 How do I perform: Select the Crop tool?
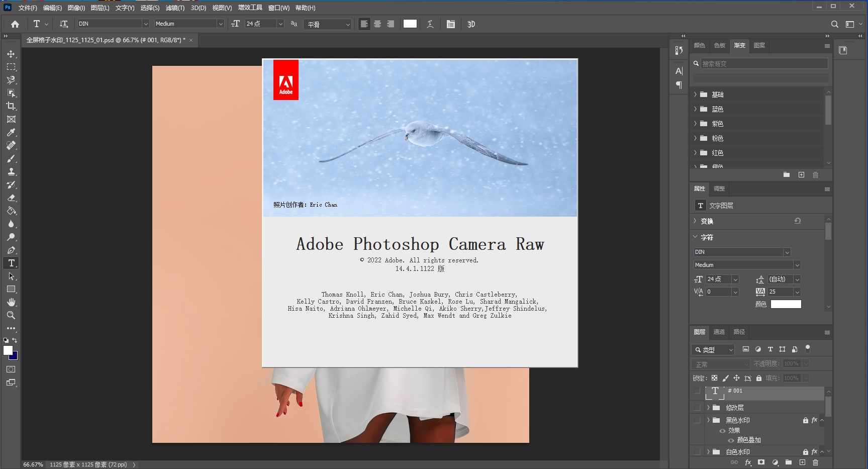click(11, 106)
